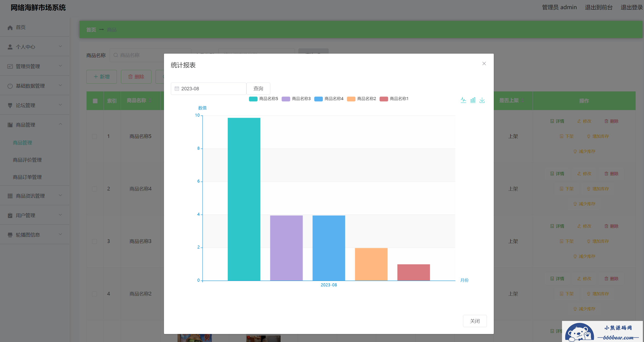Click the 2023-08 month input field
Image resolution: width=644 pixels, height=342 pixels.
click(x=208, y=88)
